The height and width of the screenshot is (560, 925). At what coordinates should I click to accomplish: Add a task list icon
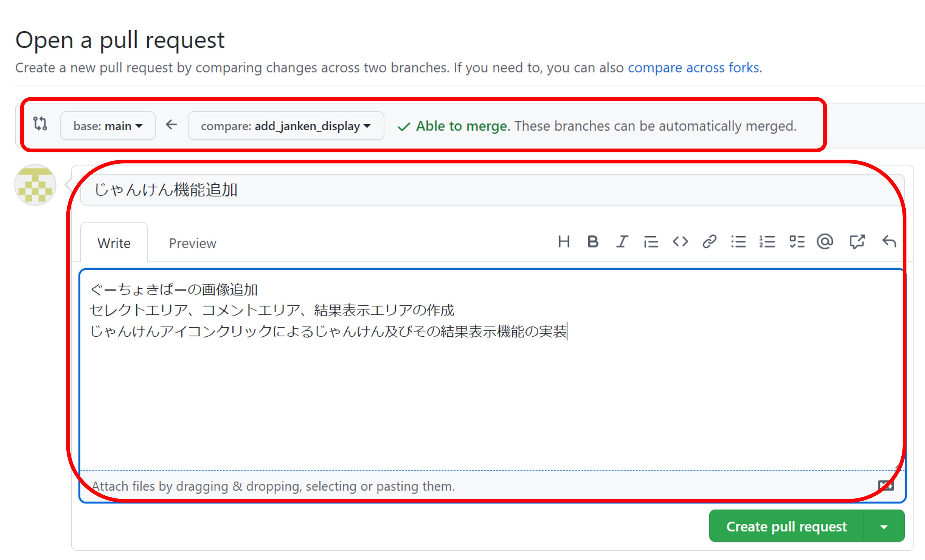[797, 242]
